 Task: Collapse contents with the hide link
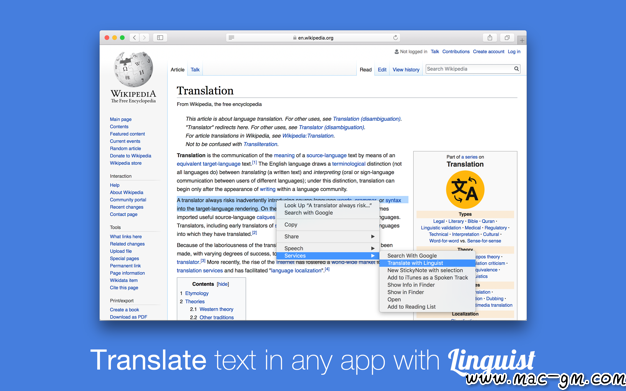(x=223, y=284)
